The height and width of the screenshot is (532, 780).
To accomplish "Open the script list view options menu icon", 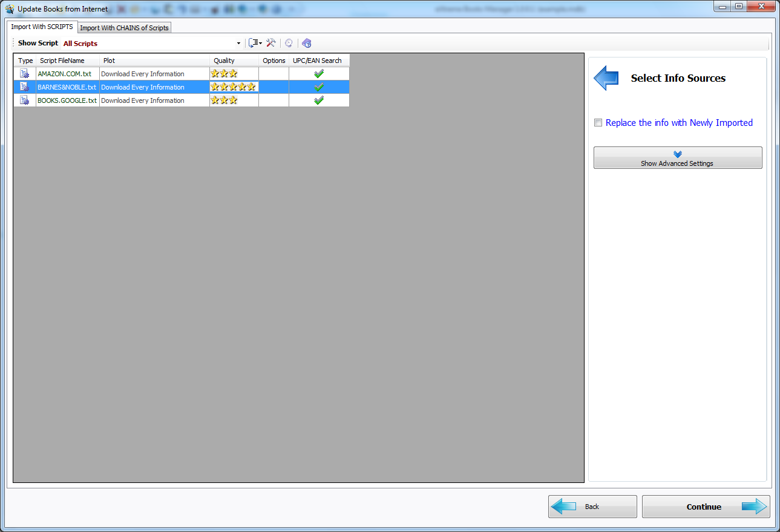I will [255, 43].
